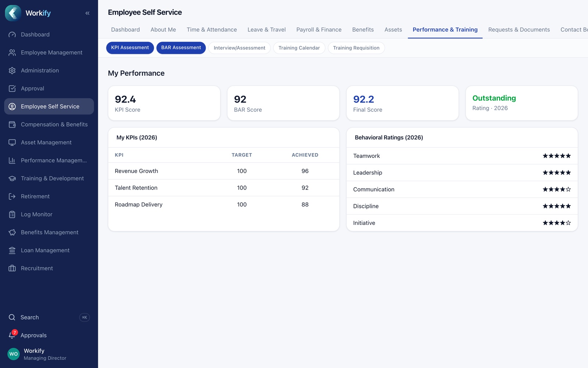Screen dimensions: 588x368
Task: Click the 92.2 Final Score card
Action: [x=402, y=103]
